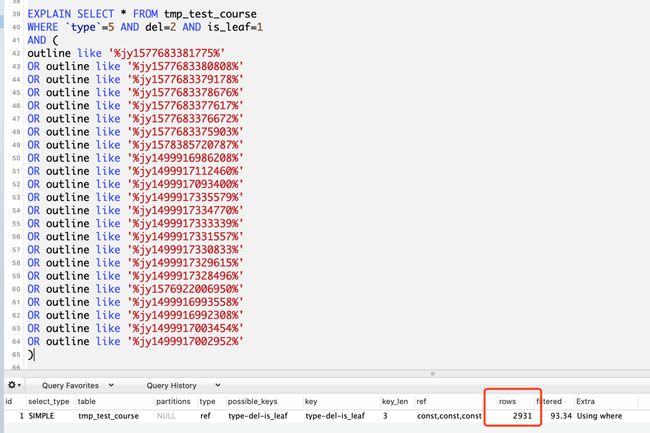Open the gear settings menu
Image resolution: width=650 pixels, height=433 pixels.
point(14,385)
